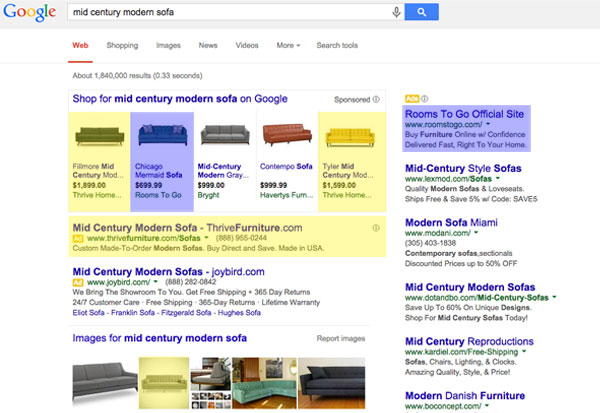The image size is (600, 413).
Task: Open the Videos tab
Action: click(x=247, y=45)
